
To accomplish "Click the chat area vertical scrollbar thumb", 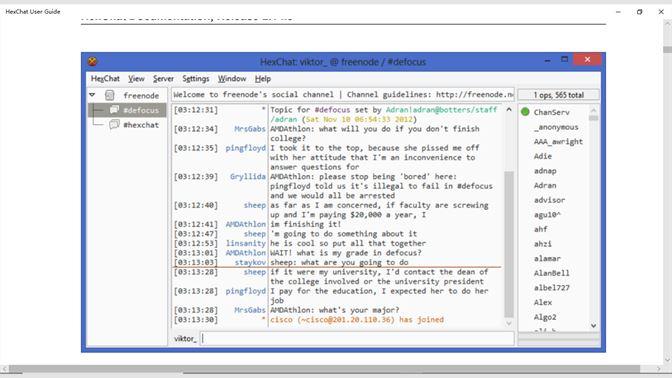I will [x=509, y=244].
